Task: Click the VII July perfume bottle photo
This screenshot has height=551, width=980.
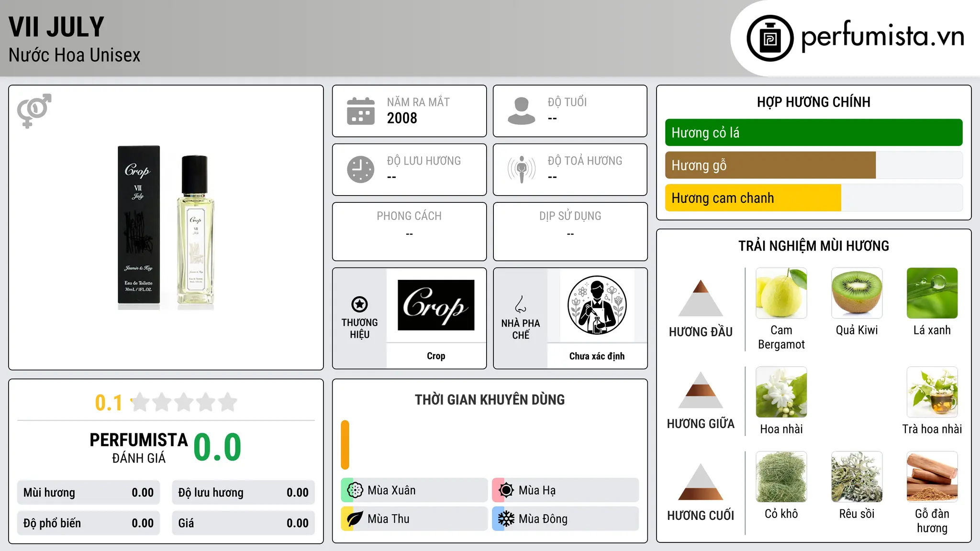Action: (x=166, y=228)
